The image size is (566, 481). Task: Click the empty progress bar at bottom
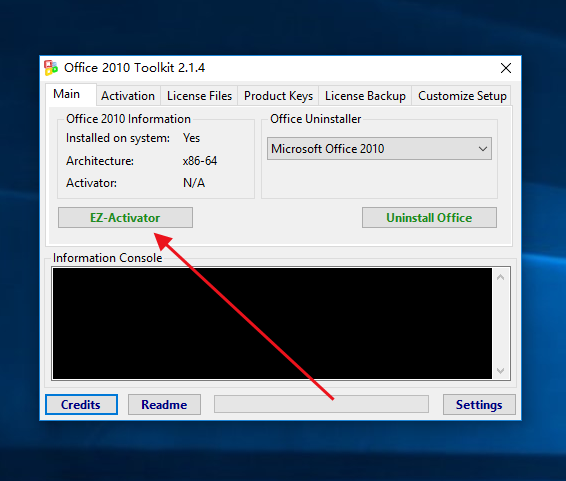point(321,404)
